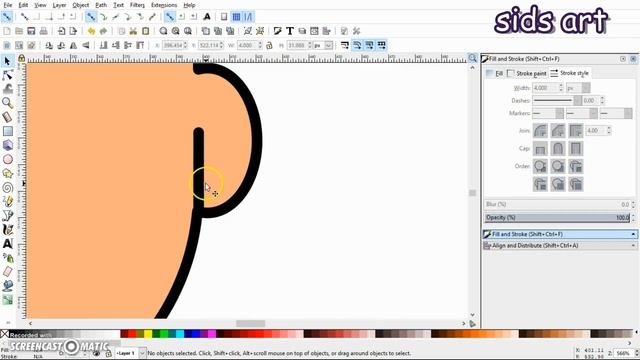Image resolution: width=640 pixels, height=360 pixels.
Task: Open the Object menu
Action: [x=80, y=5]
